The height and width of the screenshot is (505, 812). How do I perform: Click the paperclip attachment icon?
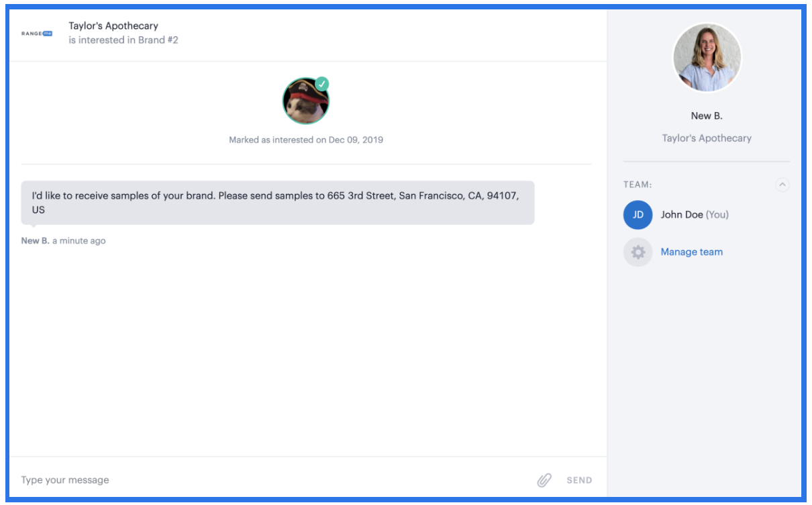pos(544,480)
